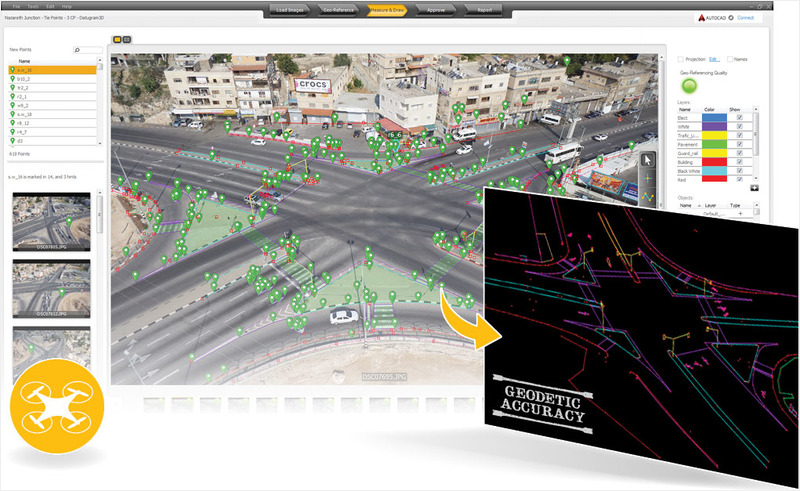The width and height of the screenshot is (800, 491).
Task: Click the Show column header in Layers
Action: tap(734, 110)
